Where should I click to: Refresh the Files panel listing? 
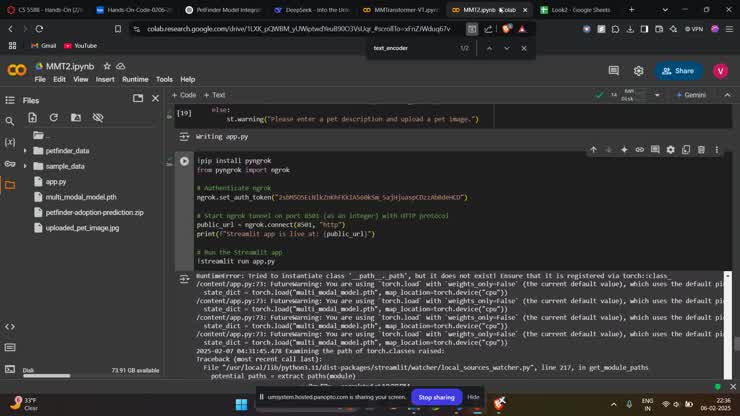54,118
